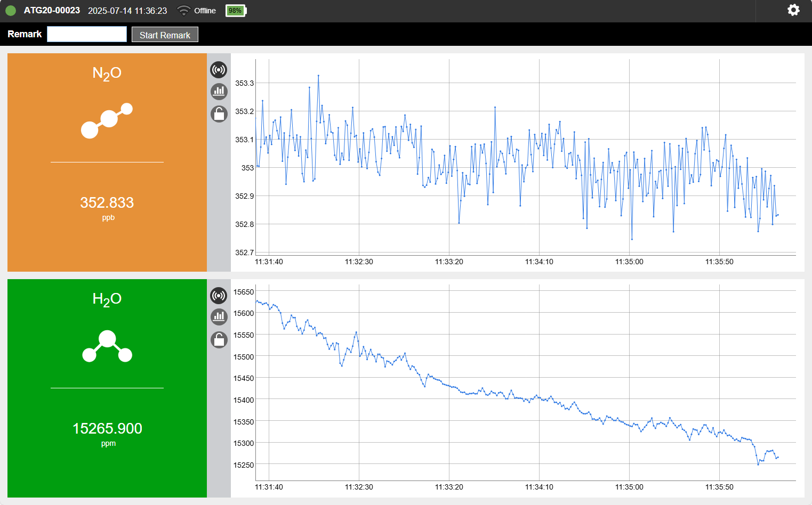812x505 pixels.
Task: Click the H2O 15265.900 ppm reading
Action: click(107, 429)
